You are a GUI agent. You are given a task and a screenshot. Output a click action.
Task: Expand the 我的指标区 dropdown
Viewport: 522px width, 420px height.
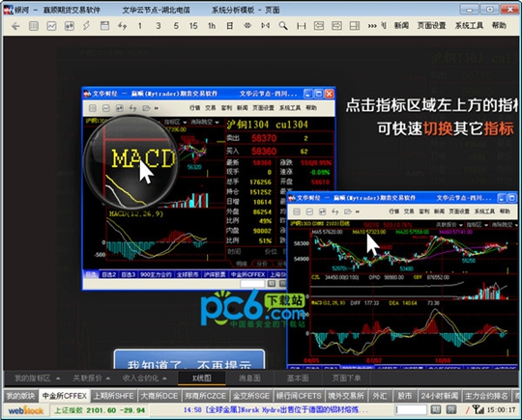38,378
